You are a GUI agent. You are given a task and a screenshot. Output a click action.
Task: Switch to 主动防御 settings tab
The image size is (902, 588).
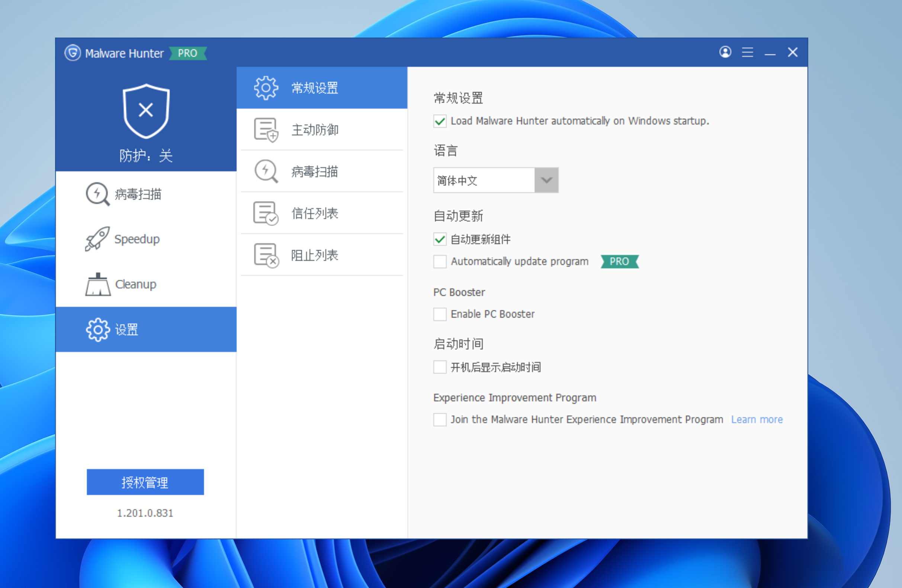click(322, 130)
